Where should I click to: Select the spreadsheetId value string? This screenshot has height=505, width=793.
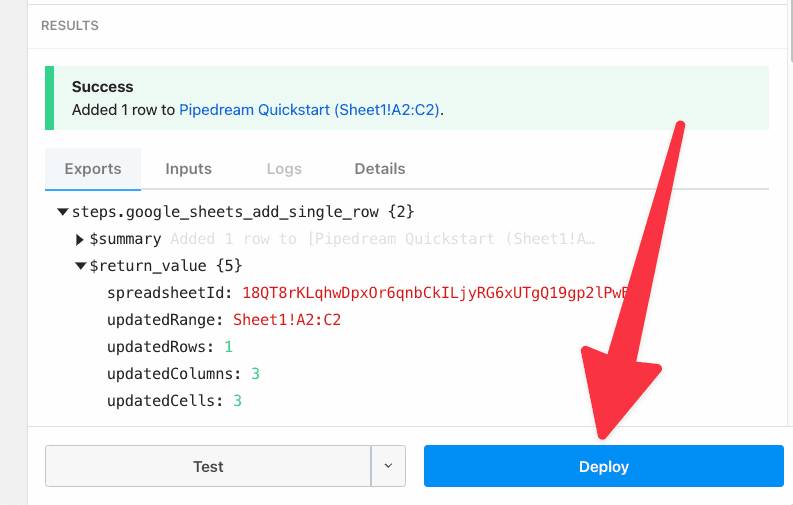click(x=435, y=293)
